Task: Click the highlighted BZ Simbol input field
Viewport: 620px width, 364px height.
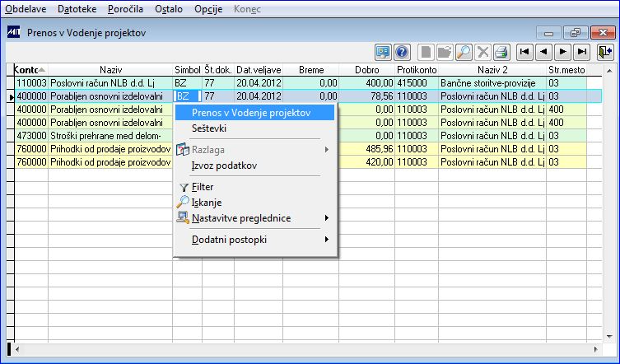Action: (x=188, y=96)
